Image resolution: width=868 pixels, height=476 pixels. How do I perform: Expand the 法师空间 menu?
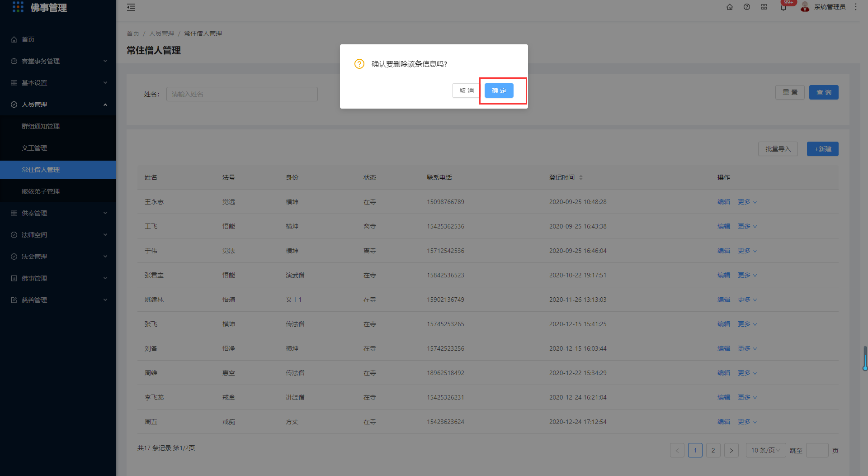(x=105, y=235)
